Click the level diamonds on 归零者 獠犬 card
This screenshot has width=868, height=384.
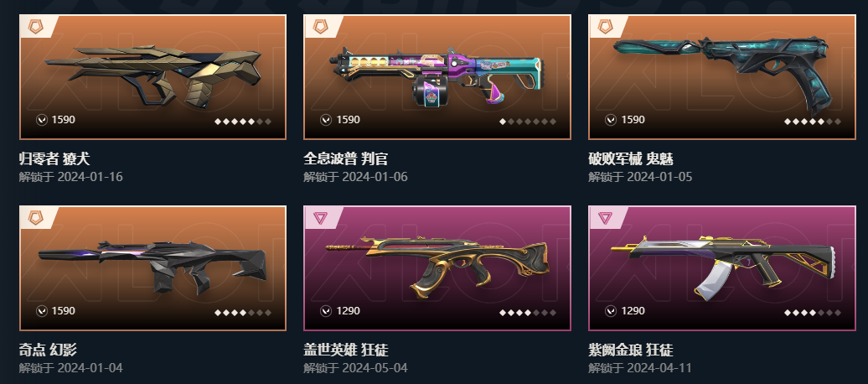(243, 122)
